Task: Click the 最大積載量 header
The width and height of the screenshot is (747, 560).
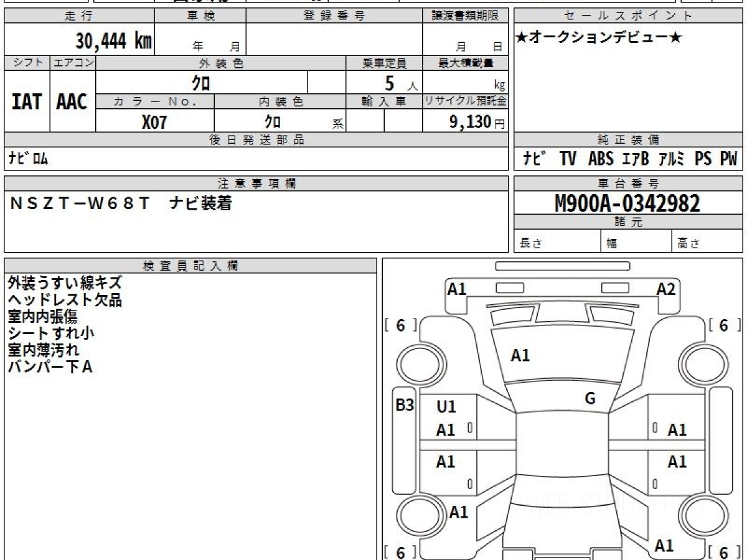Action: tap(465, 63)
